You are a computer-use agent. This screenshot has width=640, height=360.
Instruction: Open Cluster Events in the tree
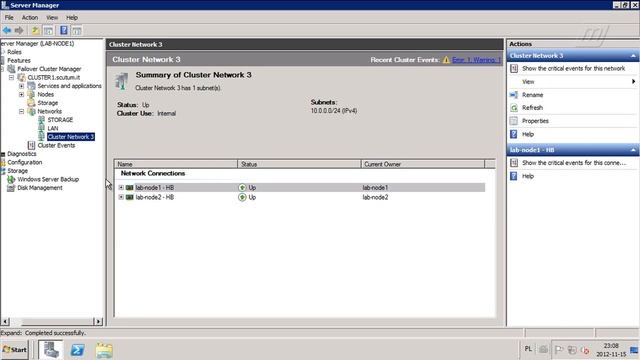[x=56, y=145]
